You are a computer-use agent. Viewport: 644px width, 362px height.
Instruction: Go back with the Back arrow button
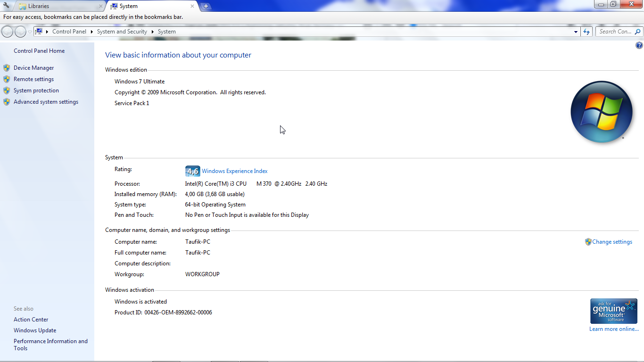coord(8,32)
